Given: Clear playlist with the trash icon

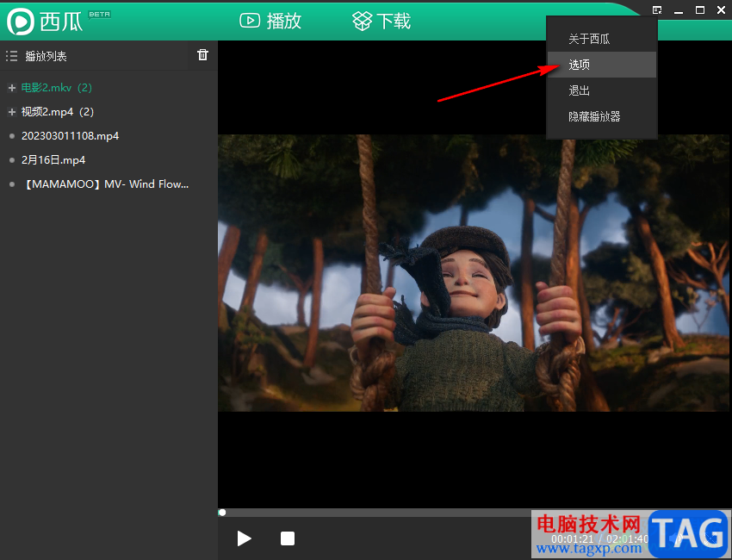Looking at the screenshot, I should click(202, 54).
